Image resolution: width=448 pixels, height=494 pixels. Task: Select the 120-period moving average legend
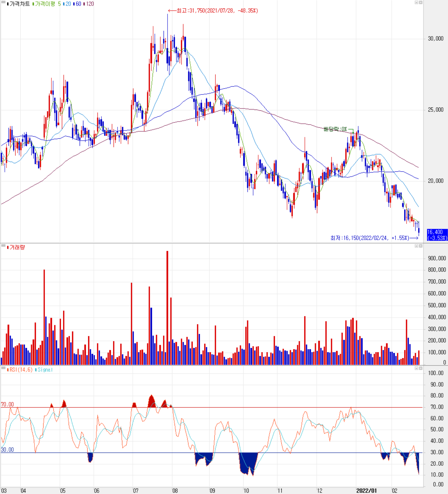click(90, 4)
